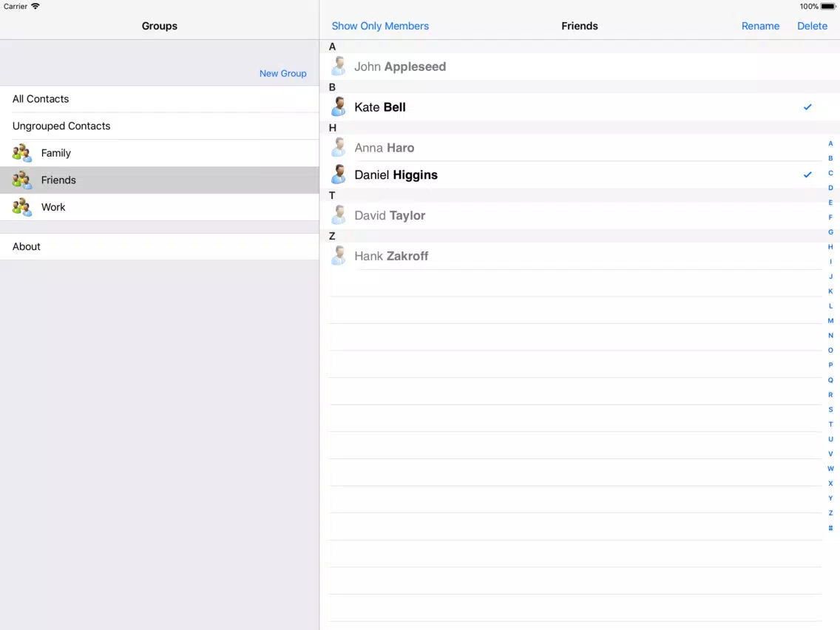
Task: Jump to letter B in index
Action: (830, 158)
